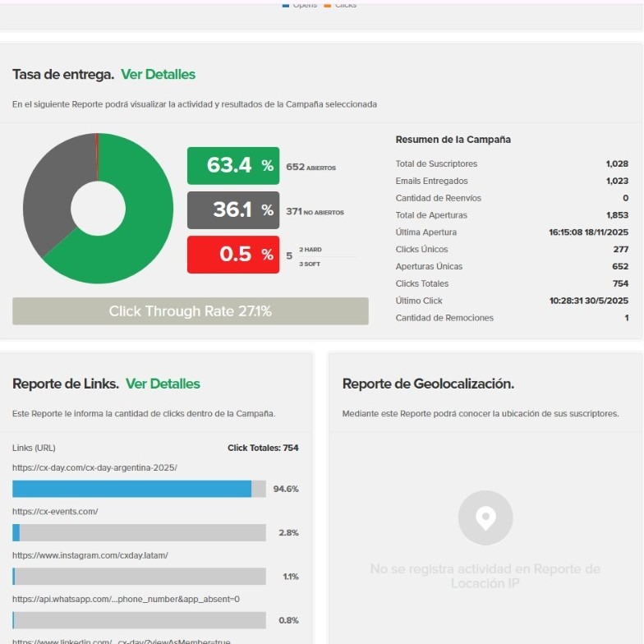Click the 2.8% progress bar for cx-events
Image resolution: width=644 pixels, height=644 pixels.
(x=139, y=533)
